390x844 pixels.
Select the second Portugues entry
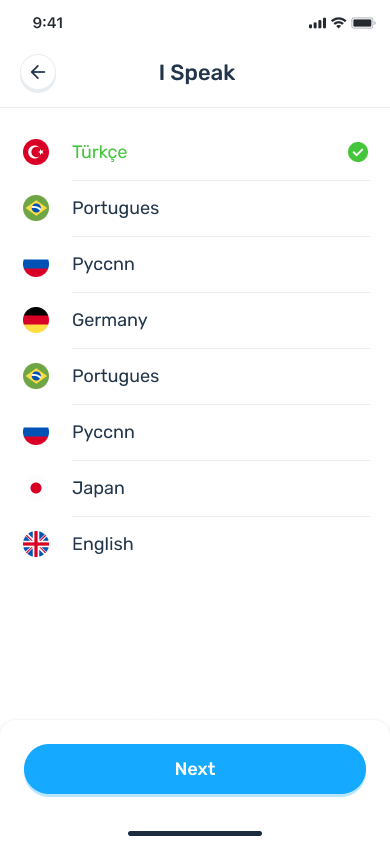[x=196, y=376]
